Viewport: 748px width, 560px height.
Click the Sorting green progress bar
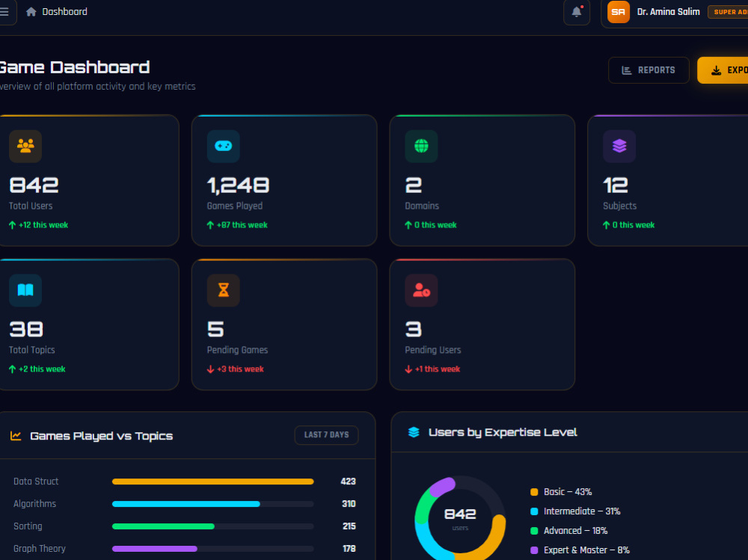(x=163, y=526)
